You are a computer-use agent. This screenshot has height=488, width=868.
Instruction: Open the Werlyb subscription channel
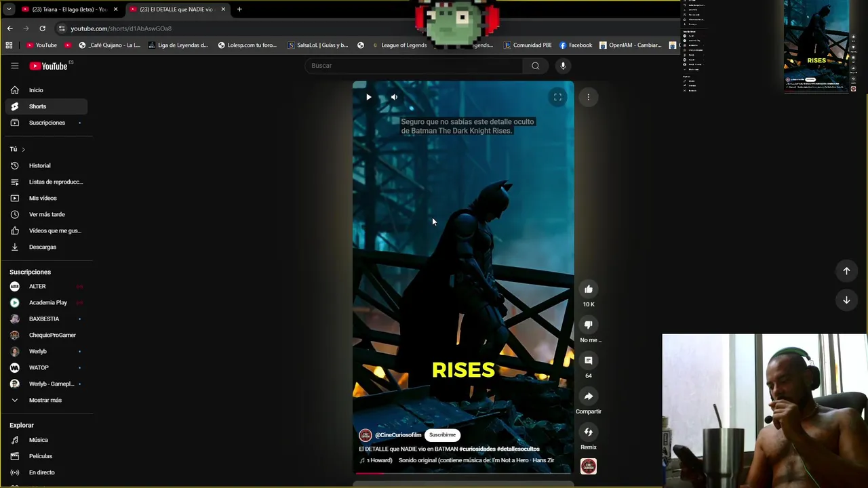[x=47, y=351]
